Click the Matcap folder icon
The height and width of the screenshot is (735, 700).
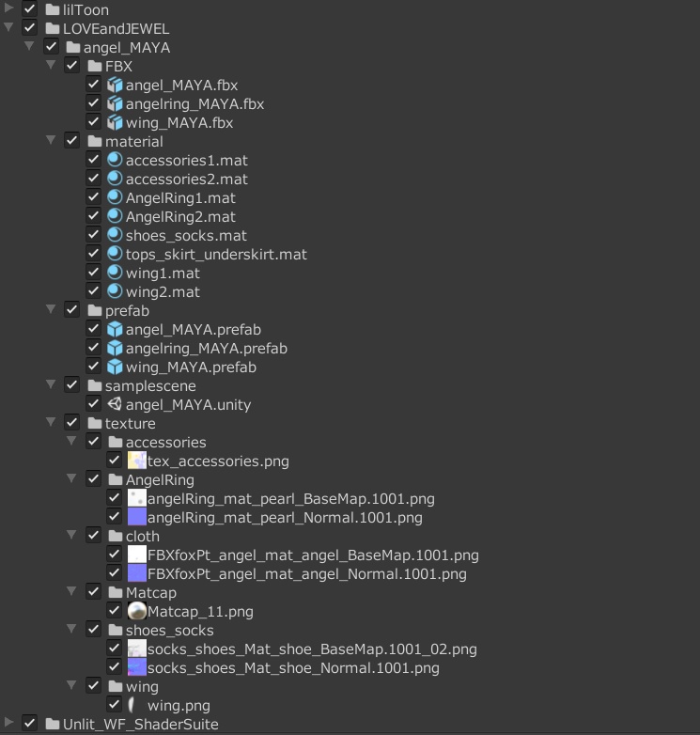[x=116, y=592]
